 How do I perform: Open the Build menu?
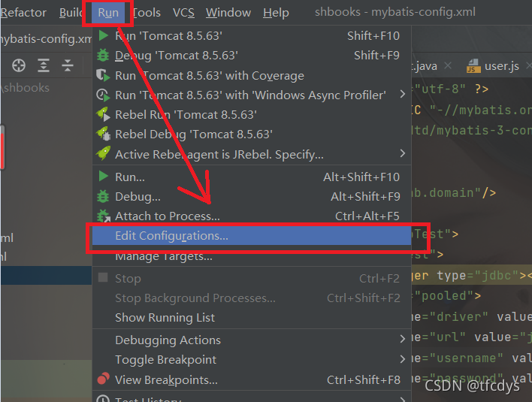point(71,13)
